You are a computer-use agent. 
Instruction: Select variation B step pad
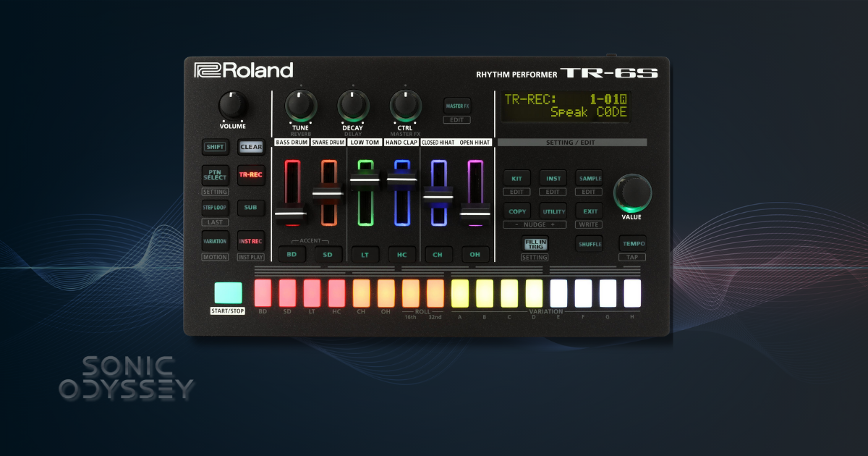click(485, 293)
